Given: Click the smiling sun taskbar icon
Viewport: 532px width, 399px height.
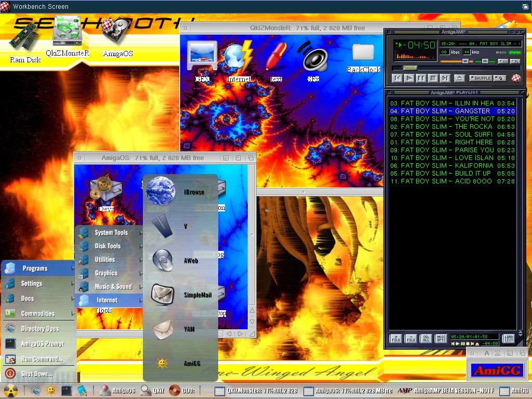Looking at the screenshot, I should [x=51, y=391].
